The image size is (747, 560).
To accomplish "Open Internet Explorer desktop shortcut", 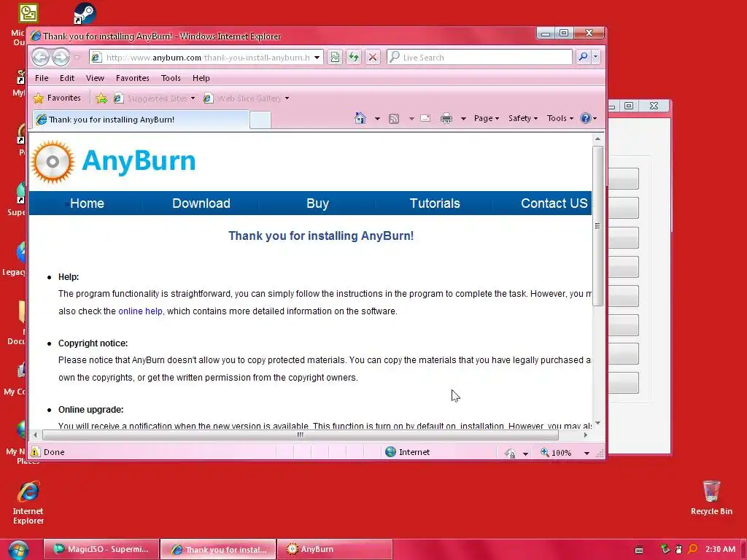I will [28, 503].
